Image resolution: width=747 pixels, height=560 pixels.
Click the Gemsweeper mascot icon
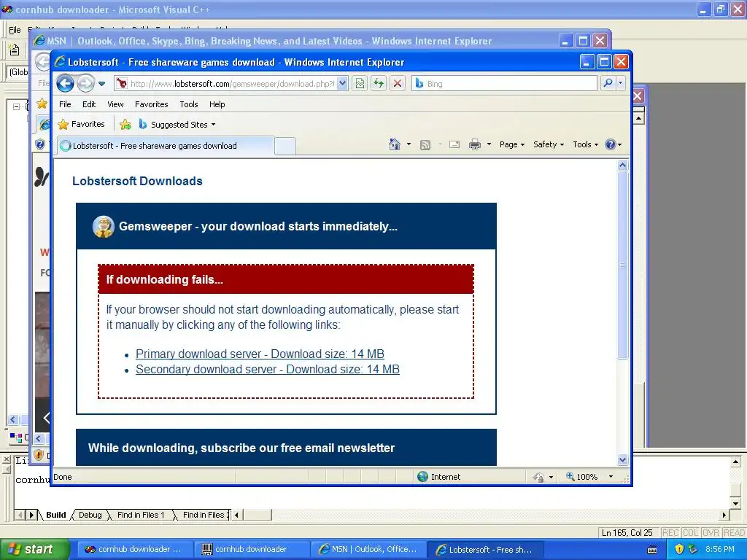coord(103,226)
